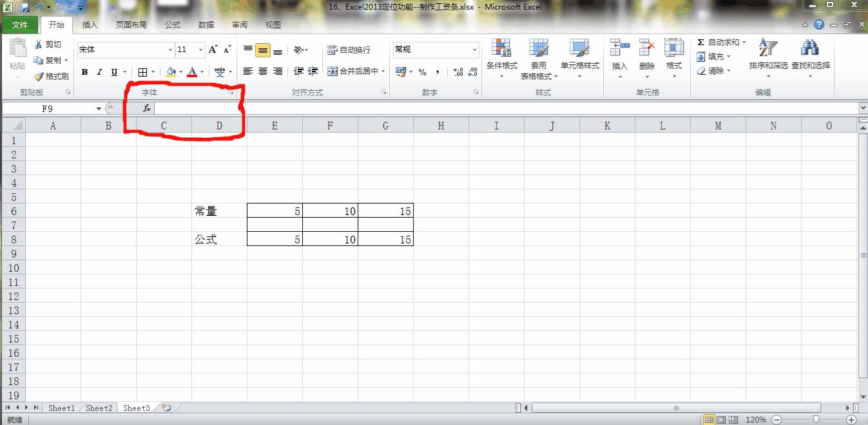Viewport: 868px width, 425px height.
Task: Switch to the 插入 Insert tab
Action: pyautogui.click(x=90, y=25)
